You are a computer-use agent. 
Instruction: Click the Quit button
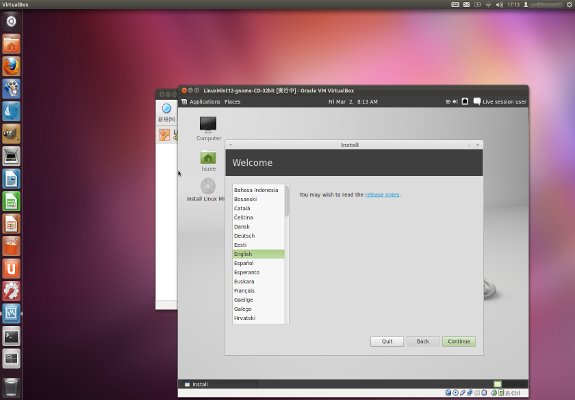[387, 341]
